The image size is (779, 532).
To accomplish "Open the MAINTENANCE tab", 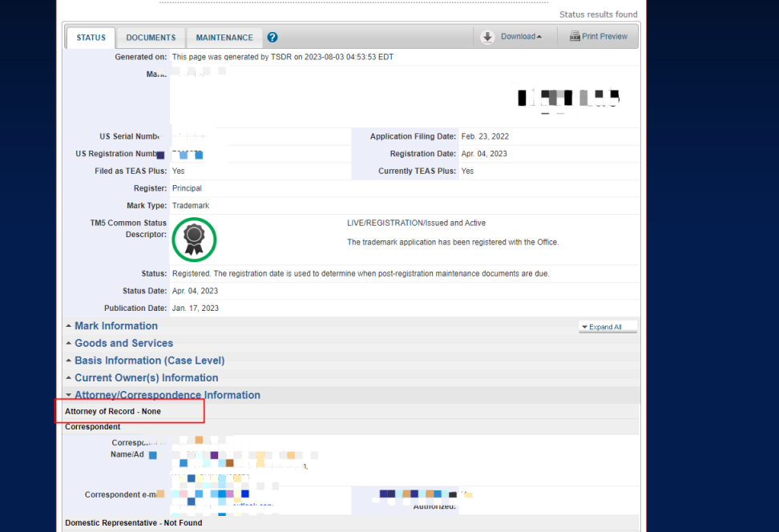I will point(224,38).
